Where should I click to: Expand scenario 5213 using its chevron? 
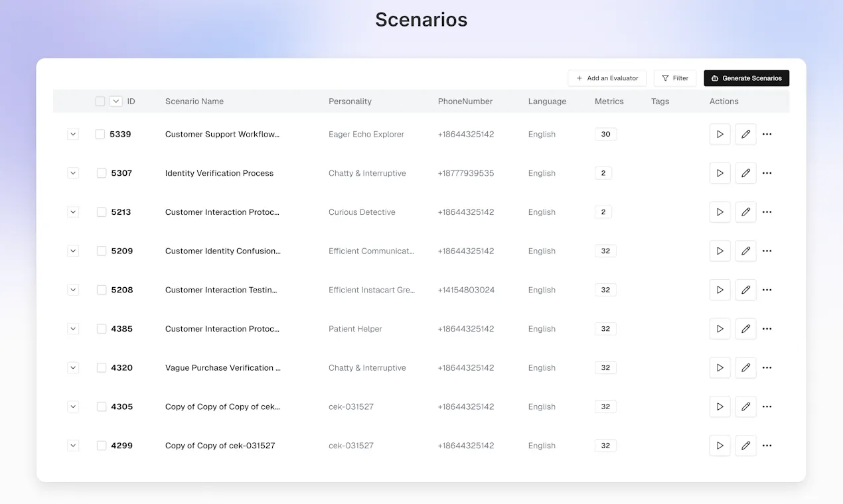coord(73,212)
